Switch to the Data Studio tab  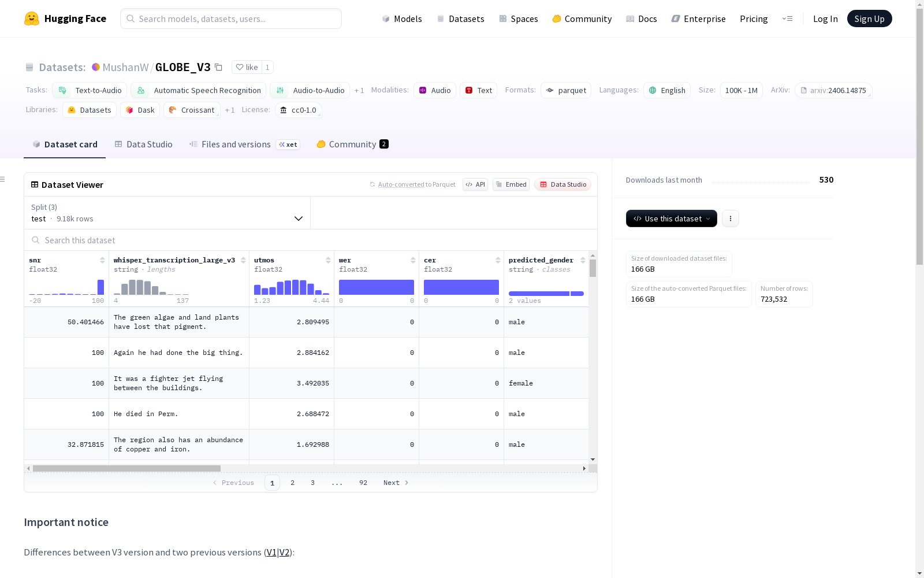[x=143, y=144]
